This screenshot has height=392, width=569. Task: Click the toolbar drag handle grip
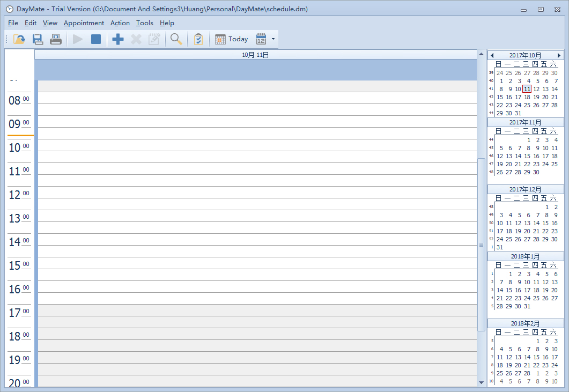(x=6, y=39)
